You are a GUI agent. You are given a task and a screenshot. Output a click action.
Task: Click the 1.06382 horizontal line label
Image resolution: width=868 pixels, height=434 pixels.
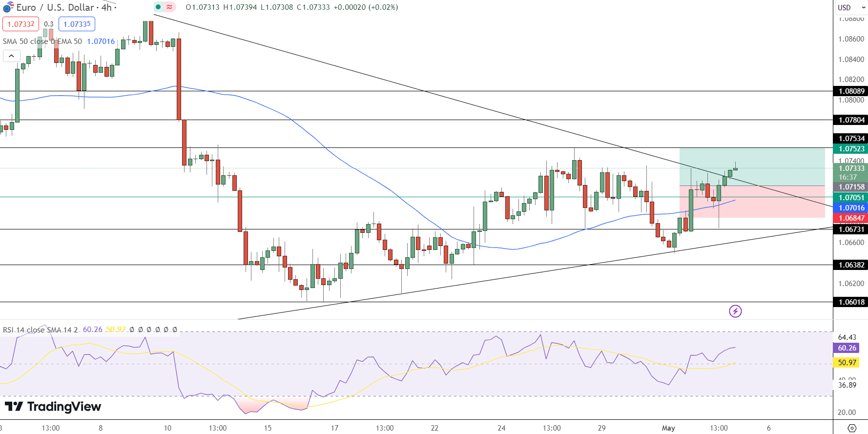click(x=851, y=265)
